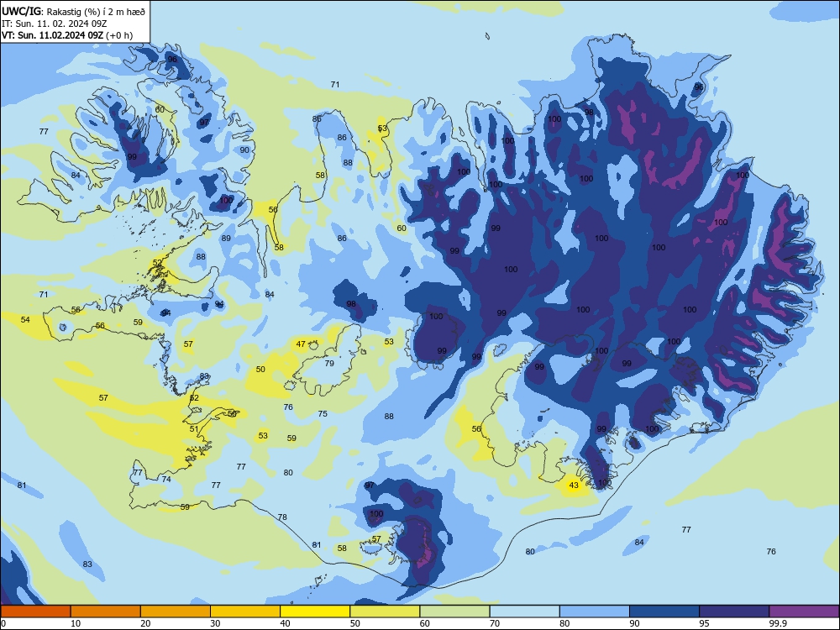Click the 20–30 legend color swatch

(176, 612)
